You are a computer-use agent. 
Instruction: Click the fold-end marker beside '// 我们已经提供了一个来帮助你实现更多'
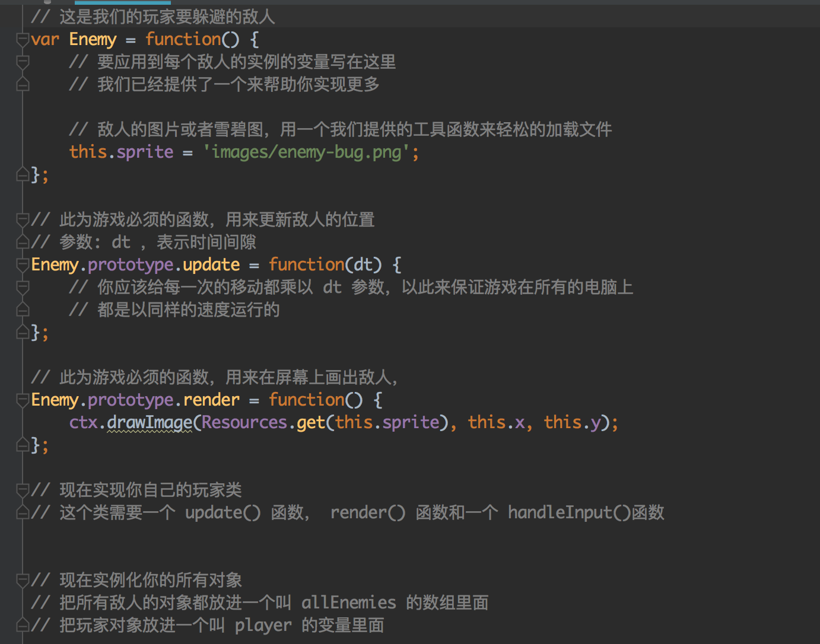23,85
